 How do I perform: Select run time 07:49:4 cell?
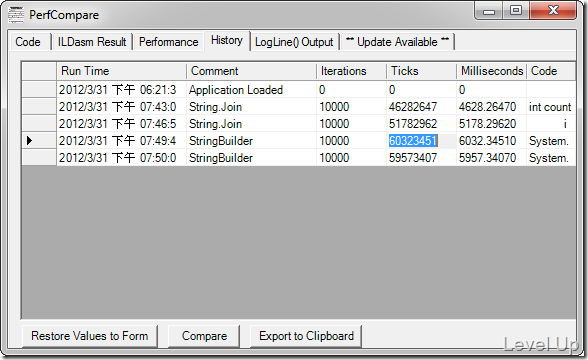tap(121, 141)
